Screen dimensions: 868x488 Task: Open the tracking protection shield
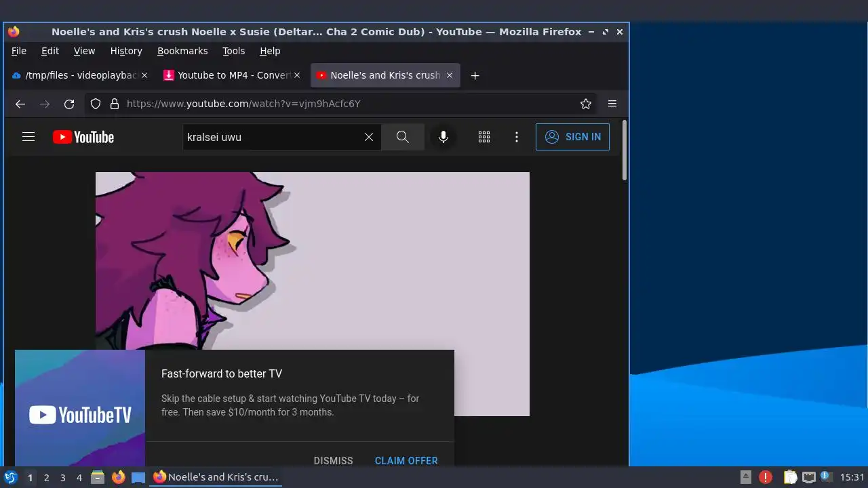click(96, 104)
